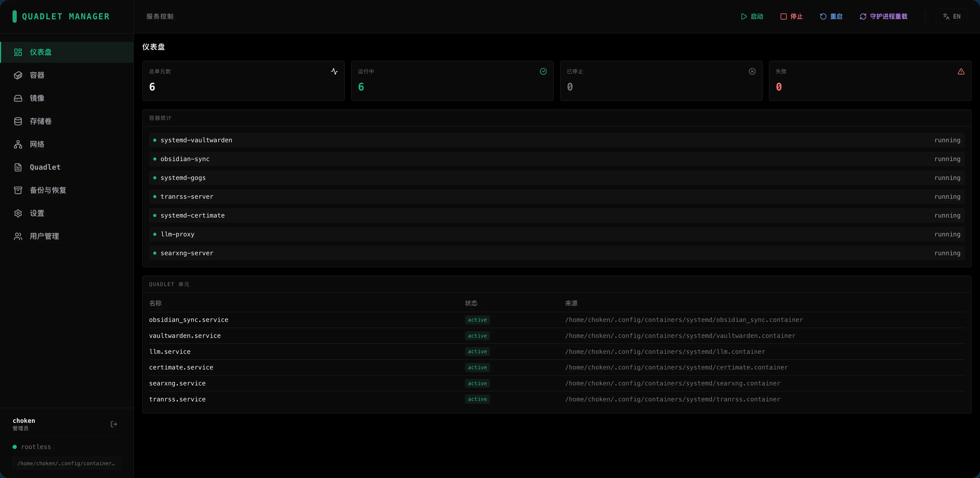Image resolution: width=980 pixels, height=478 pixels.
Task: Click the warning triangle icon on the 失败 card
Action: tap(961, 71)
